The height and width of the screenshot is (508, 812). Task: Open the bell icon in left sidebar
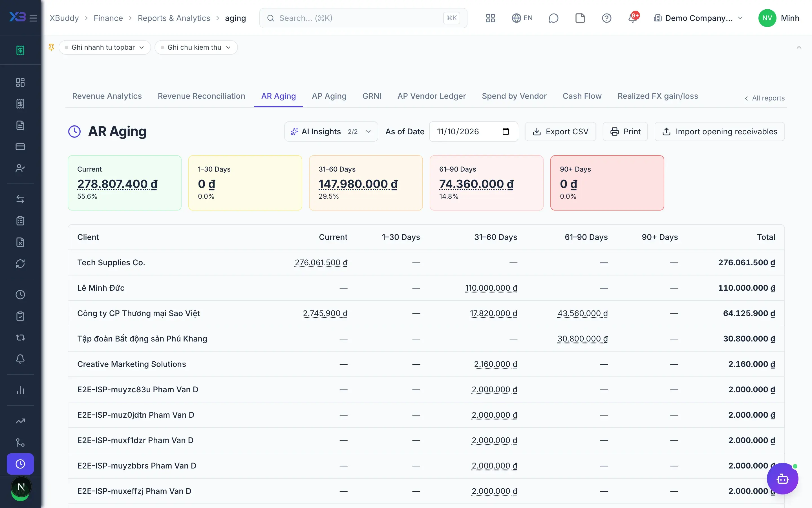pyautogui.click(x=20, y=359)
